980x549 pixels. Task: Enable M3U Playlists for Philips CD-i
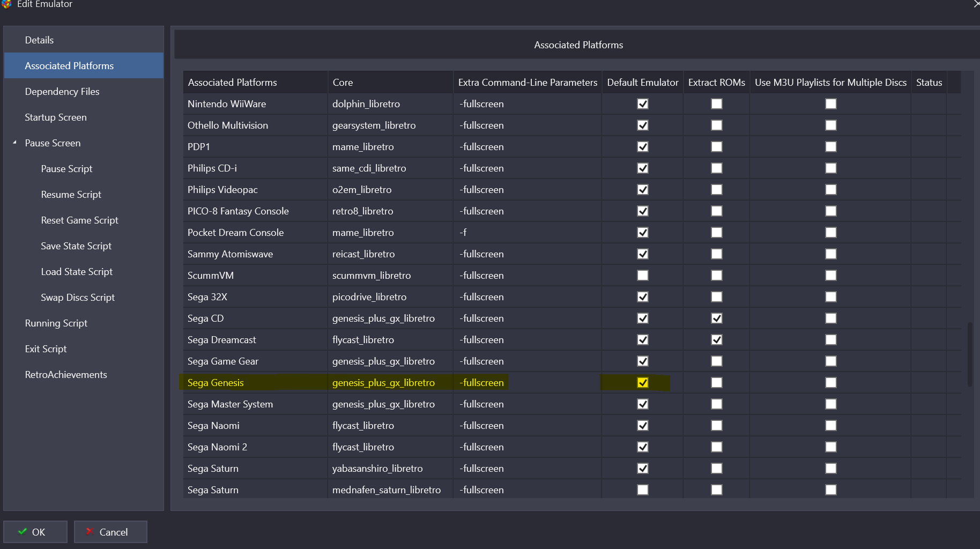(x=831, y=168)
